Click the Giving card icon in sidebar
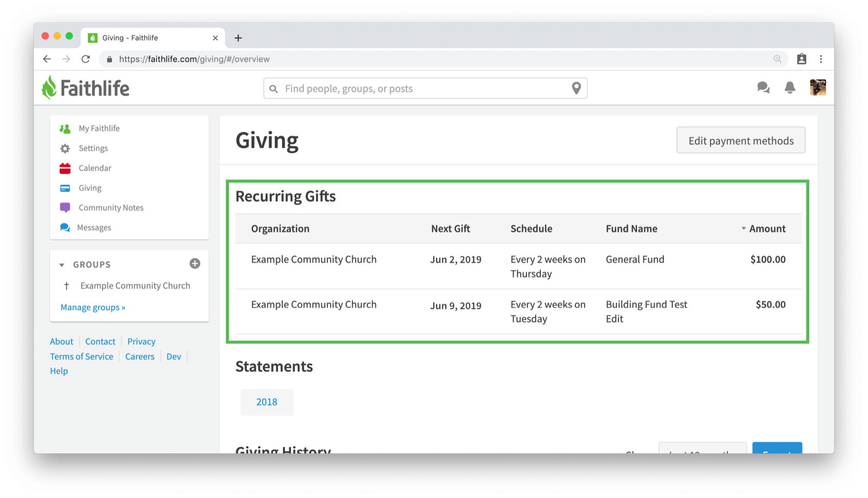This screenshot has height=498, width=868. 65,188
